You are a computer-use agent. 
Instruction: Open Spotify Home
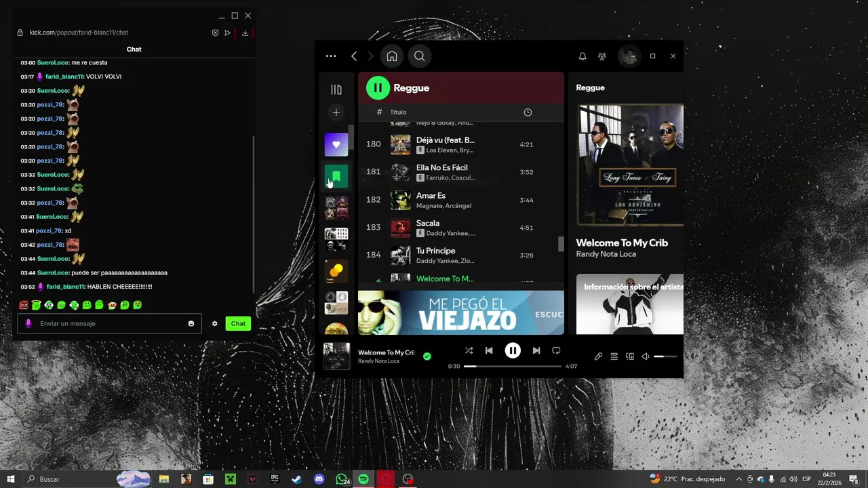pyautogui.click(x=392, y=56)
